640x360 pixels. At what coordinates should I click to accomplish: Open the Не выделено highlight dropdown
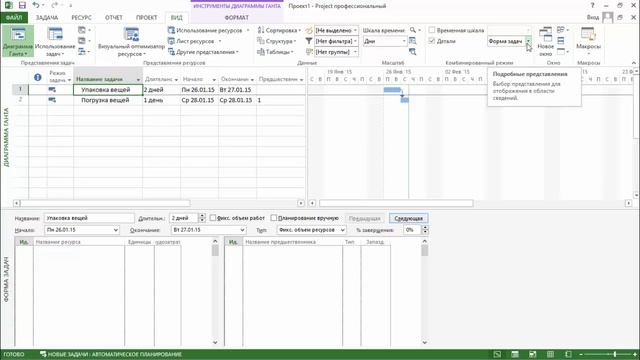point(355,31)
